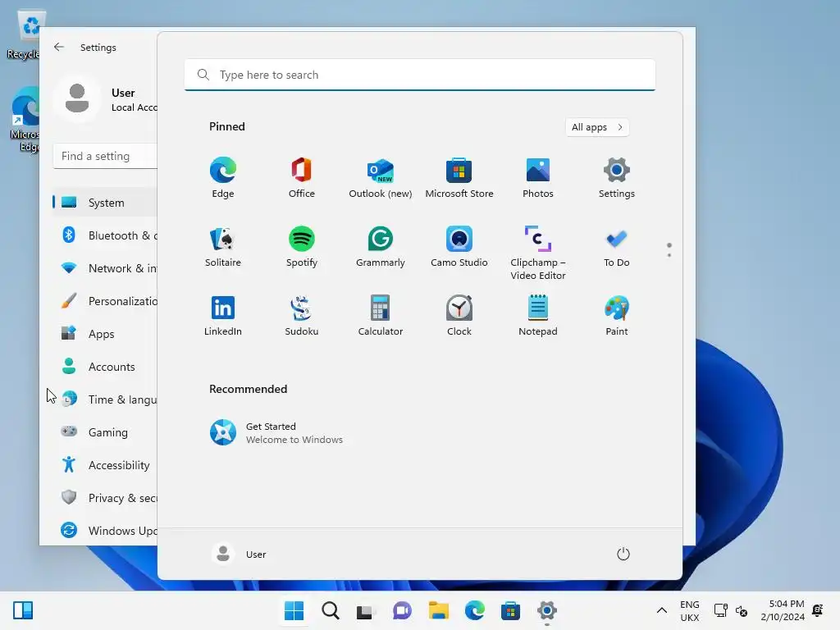This screenshot has height=630, width=840.
Task: Select Personalization in Settings sidebar
Action: tap(105, 301)
